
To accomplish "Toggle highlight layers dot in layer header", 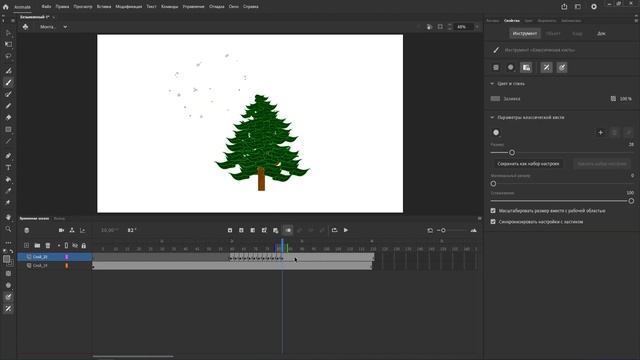I will [59, 245].
